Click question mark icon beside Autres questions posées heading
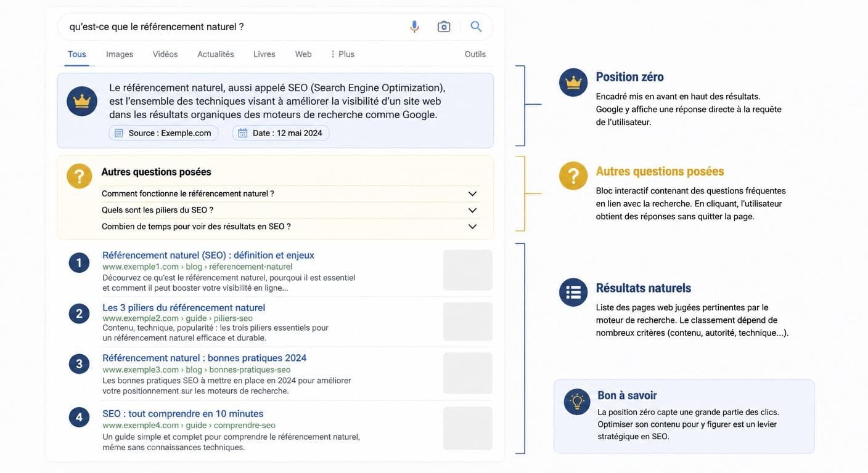Viewport: 868px width, 473px height. click(x=573, y=176)
